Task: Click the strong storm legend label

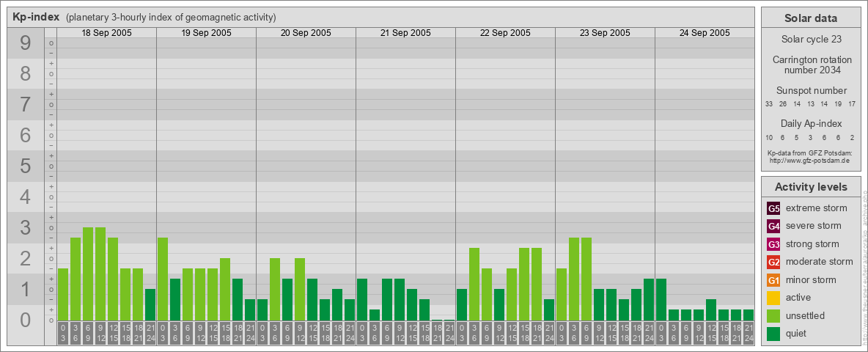Action: tap(812, 244)
